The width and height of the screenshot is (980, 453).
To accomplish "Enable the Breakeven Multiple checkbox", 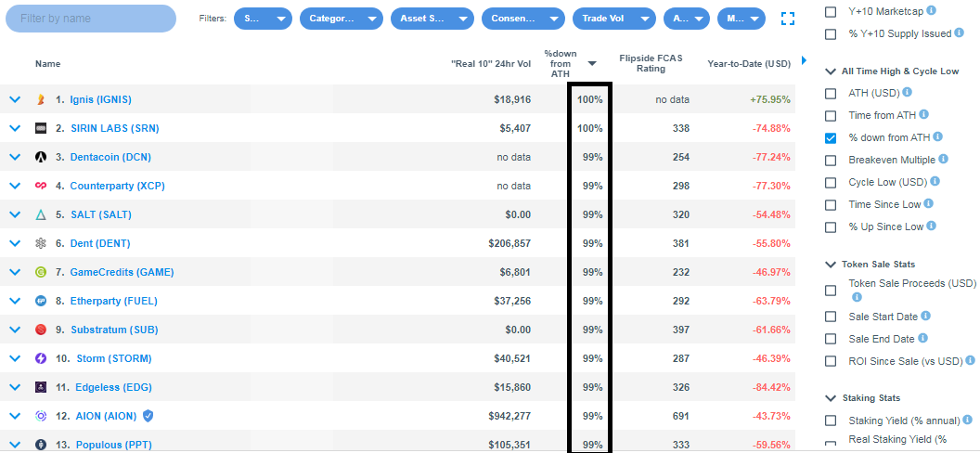I will click(831, 161).
